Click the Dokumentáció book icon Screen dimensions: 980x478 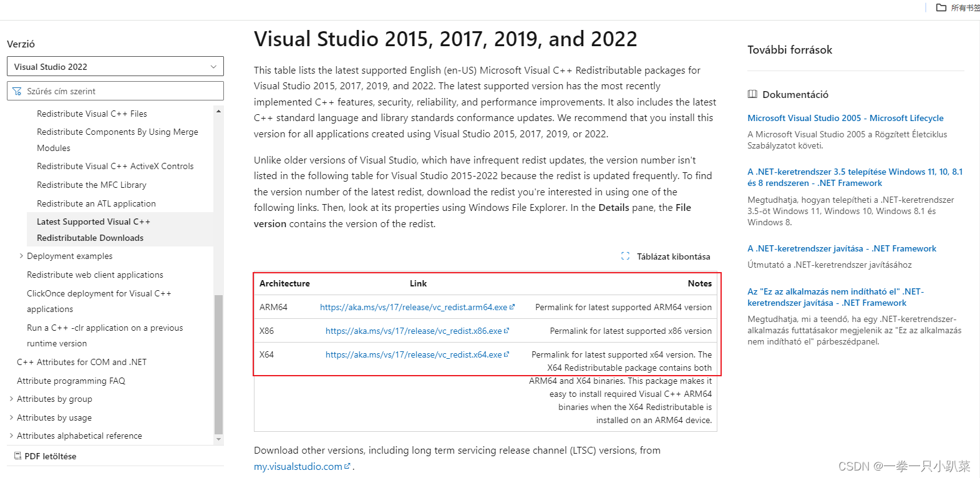point(752,94)
